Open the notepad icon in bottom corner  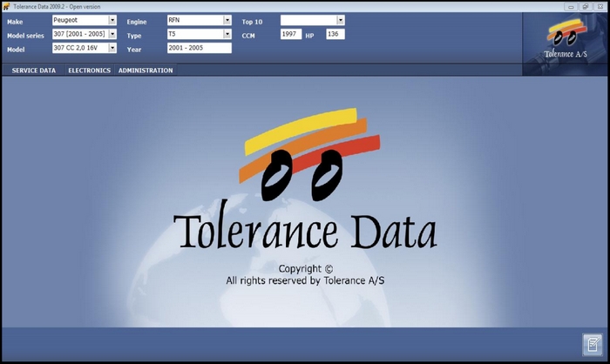(592, 344)
